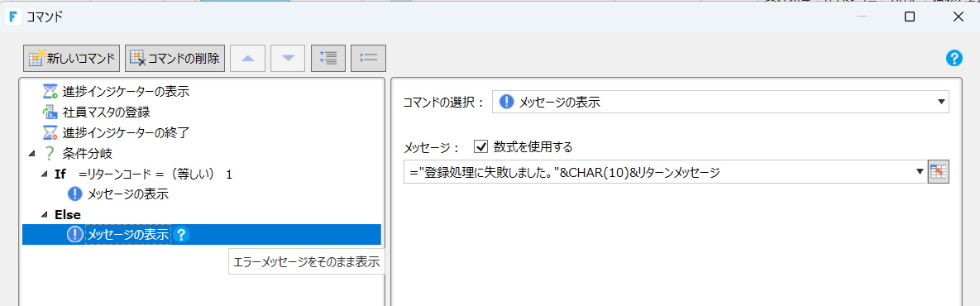Collapse the 条件分岐 tree node
Viewport: 980px width, 306px height.
[31, 155]
